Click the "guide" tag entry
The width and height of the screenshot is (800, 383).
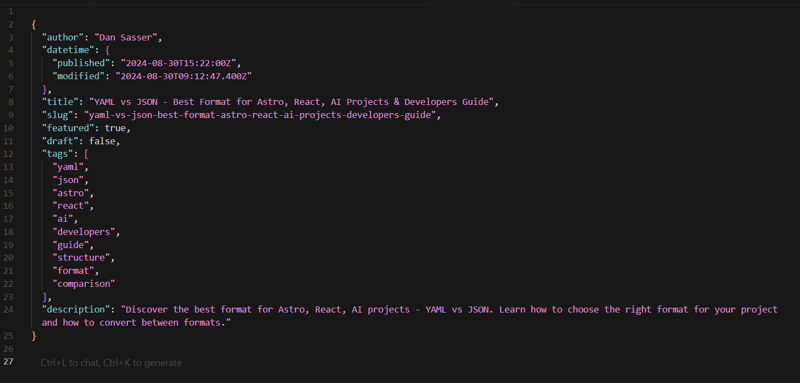point(71,245)
